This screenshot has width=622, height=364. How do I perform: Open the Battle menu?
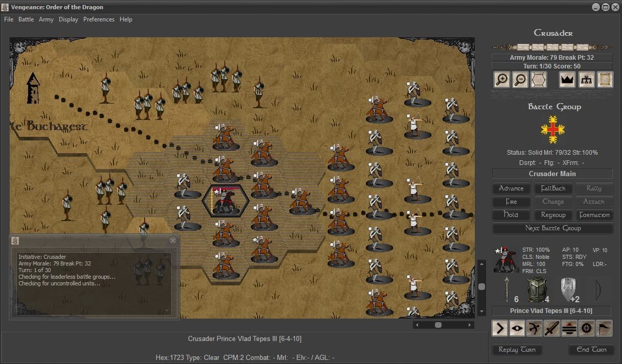26,19
